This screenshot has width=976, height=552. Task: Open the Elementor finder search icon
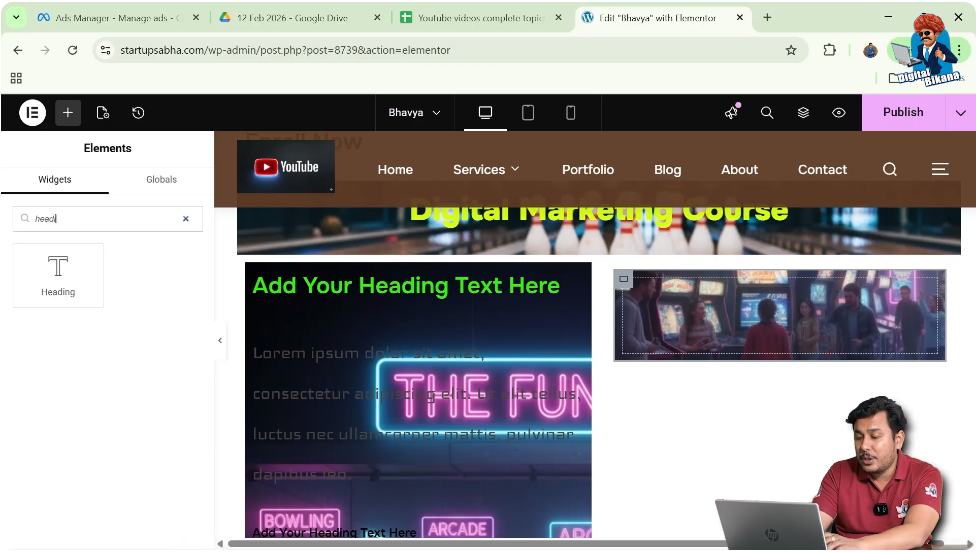tap(767, 113)
